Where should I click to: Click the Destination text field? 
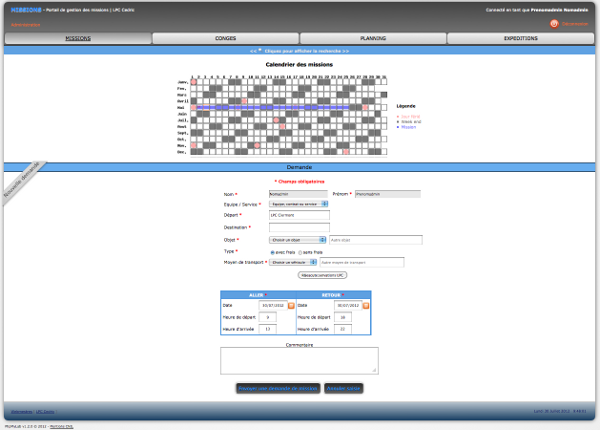tap(299, 227)
